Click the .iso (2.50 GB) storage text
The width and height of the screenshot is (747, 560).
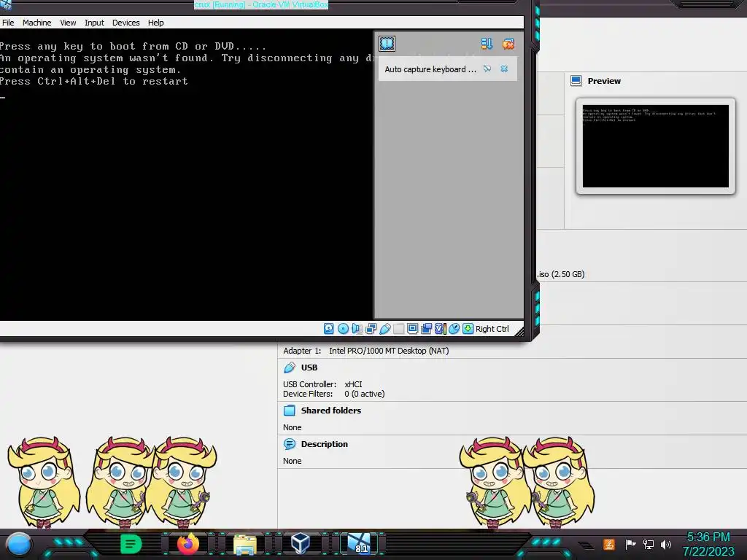click(x=561, y=274)
